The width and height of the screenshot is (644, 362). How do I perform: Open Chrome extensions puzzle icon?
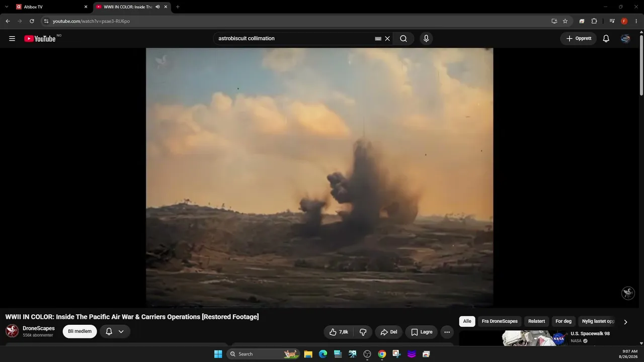tap(594, 21)
